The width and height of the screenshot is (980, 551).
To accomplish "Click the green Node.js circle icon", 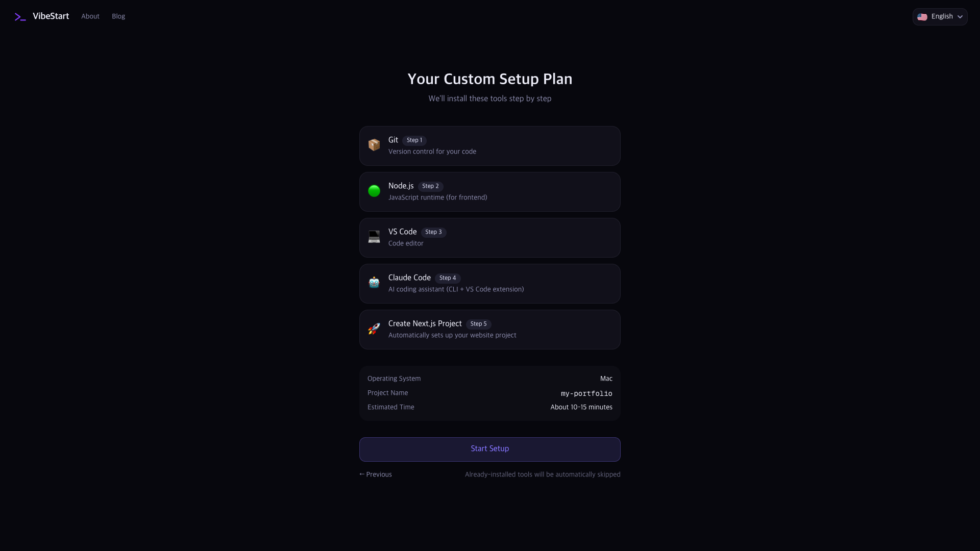I will 374,191.
